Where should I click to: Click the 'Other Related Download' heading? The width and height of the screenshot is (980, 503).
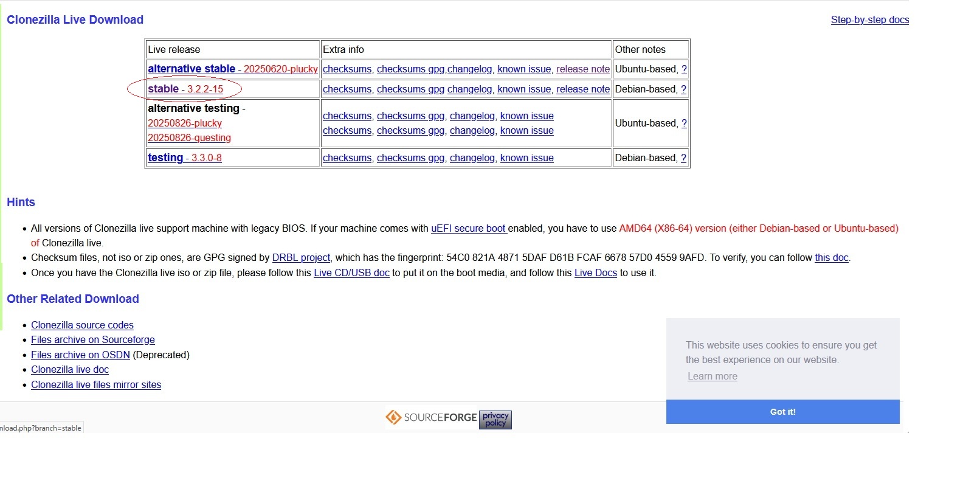click(x=73, y=299)
